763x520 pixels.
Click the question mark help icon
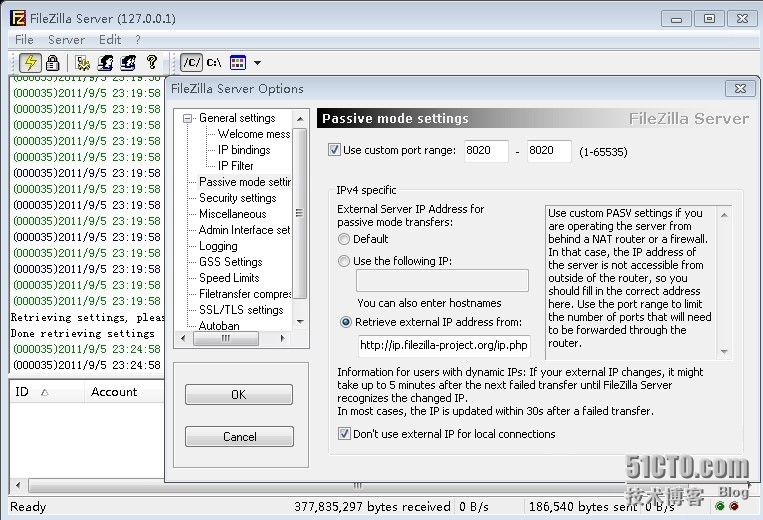[x=152, y=62]
